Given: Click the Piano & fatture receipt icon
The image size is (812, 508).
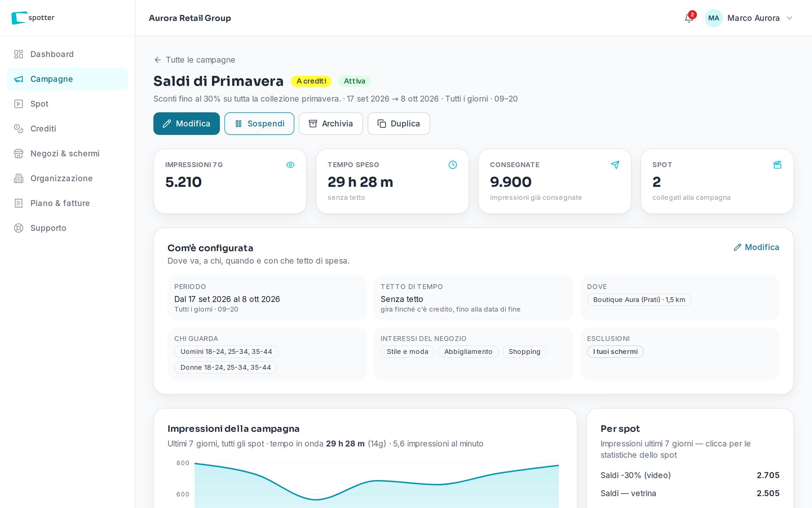Looking at the screenshot, I should (x=19, y=203).
